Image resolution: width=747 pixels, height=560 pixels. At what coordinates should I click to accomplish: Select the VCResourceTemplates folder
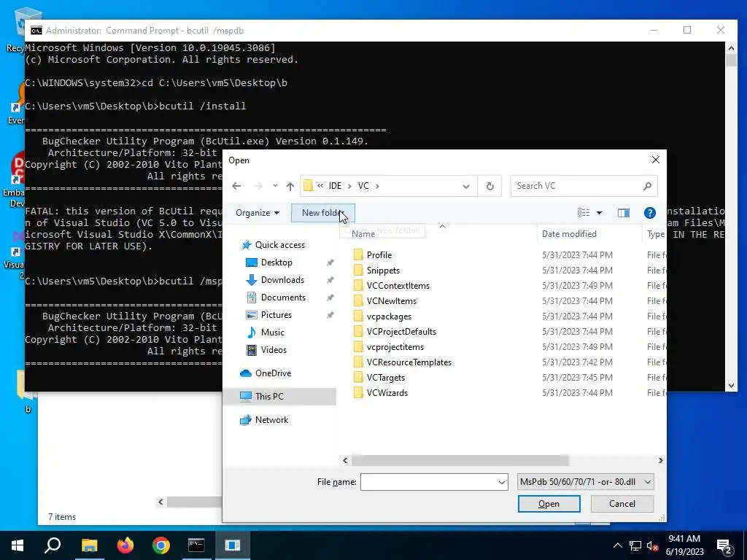(409, 362)
